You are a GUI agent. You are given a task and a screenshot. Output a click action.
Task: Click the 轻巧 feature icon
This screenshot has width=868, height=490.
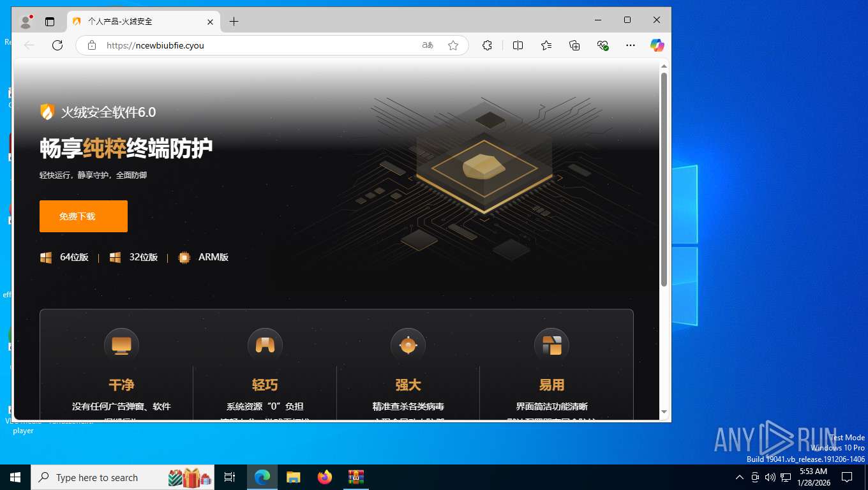pyautogui.click(x=265, y=345)
